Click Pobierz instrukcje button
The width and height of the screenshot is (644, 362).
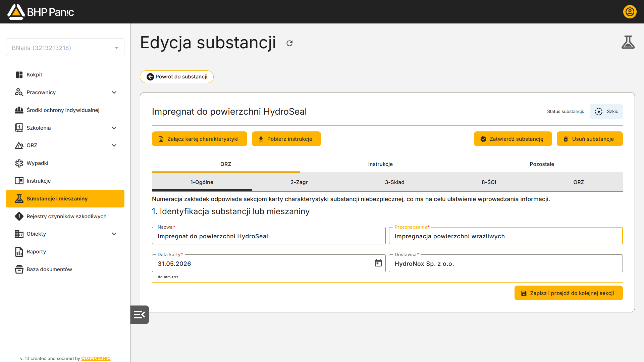point(286,139)
